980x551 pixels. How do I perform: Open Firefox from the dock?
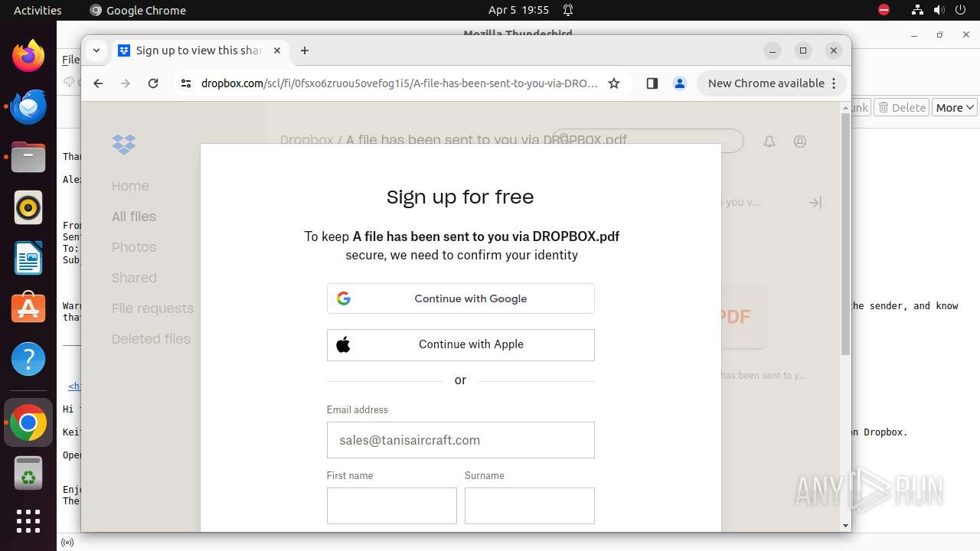pyautogui.click(x=28, y=57)
